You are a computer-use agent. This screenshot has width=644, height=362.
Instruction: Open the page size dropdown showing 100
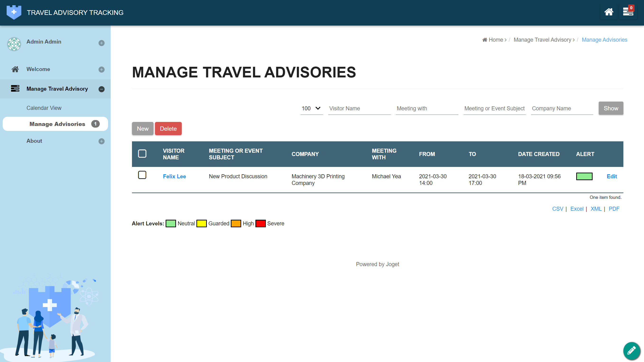(312, 108)
